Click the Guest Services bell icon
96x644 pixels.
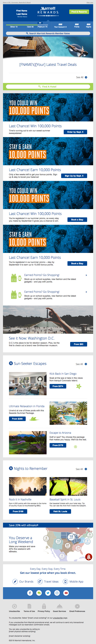tap(59, 606)
